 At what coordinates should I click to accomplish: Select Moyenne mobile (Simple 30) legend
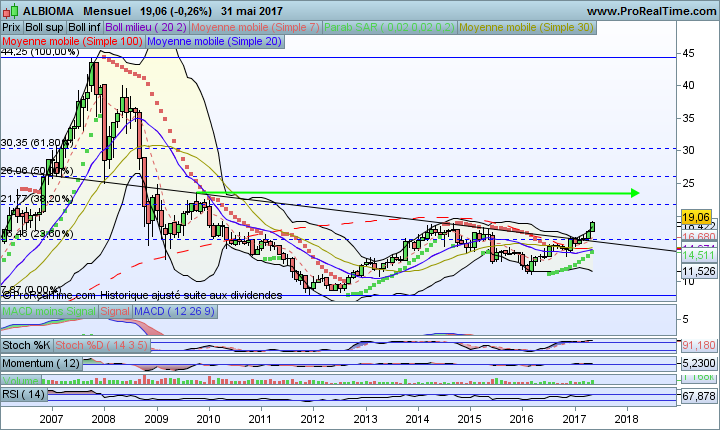(x=527, y=28)
